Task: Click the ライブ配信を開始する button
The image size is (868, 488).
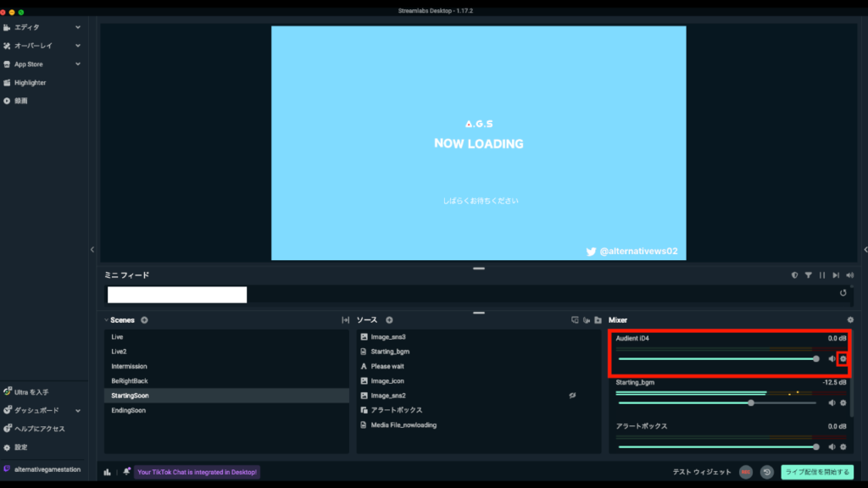Action: (x=817, y=472)
